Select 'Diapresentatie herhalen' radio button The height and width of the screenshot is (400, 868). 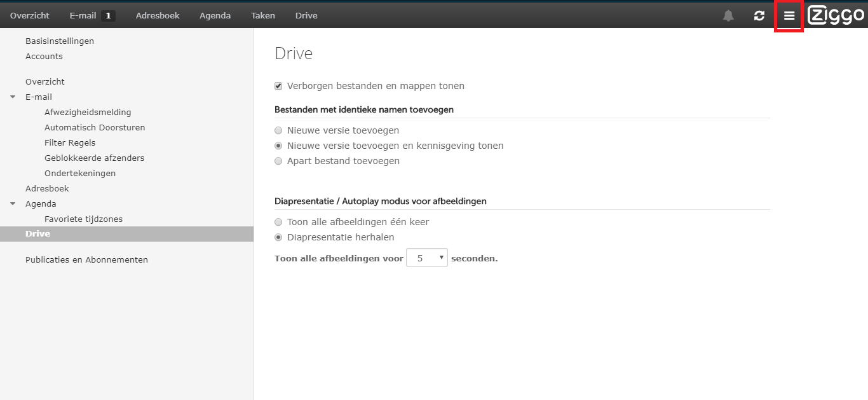point(278,237)
